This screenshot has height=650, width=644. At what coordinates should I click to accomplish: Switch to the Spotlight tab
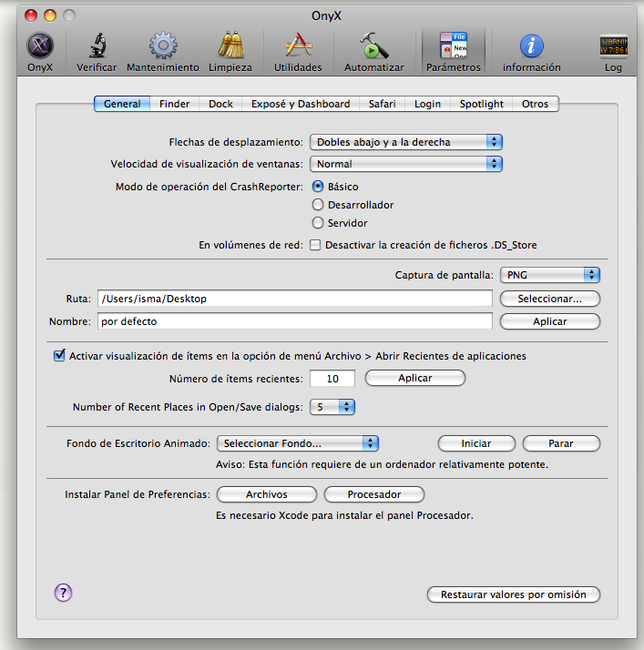(x=482, y=104)
